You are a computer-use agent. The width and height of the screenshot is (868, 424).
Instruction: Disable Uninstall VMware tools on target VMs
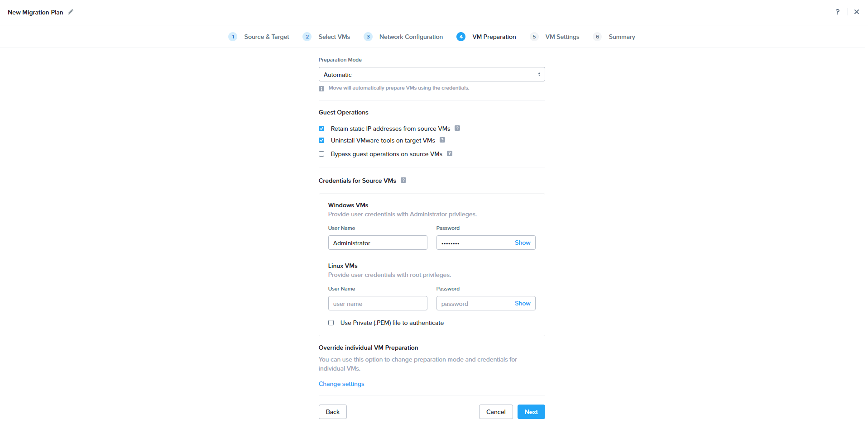pyautogui.click(x=321, y=140)
